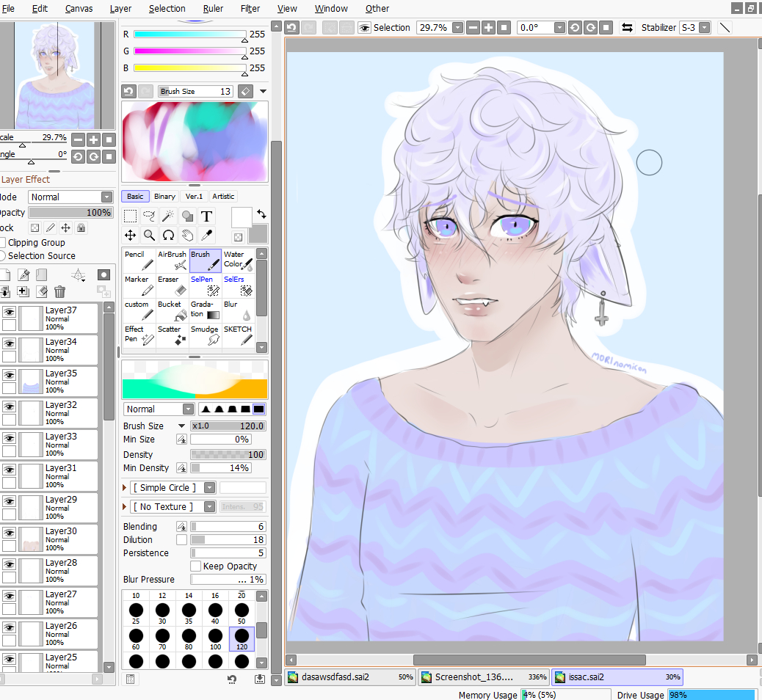The image size is (762, 700).
Task: Select the AirBrush tool
Action: click(x=173, y=260)
